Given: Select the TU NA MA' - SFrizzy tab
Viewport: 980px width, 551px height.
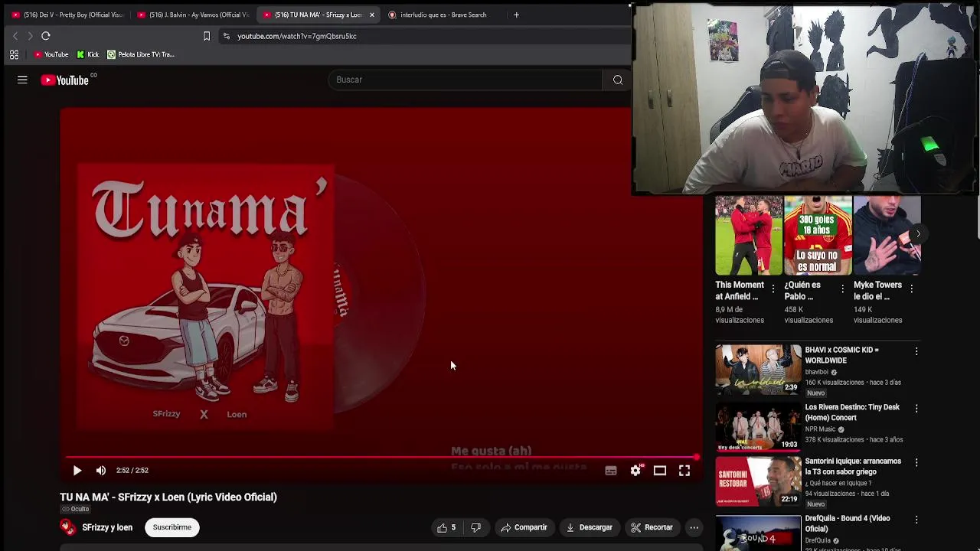Looking at the screenshot, I should point(314,15).
